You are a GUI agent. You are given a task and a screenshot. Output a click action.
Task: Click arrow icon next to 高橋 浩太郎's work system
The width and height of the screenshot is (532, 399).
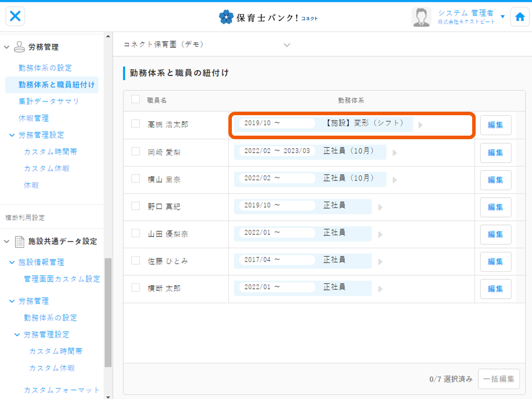pos(420,125)
